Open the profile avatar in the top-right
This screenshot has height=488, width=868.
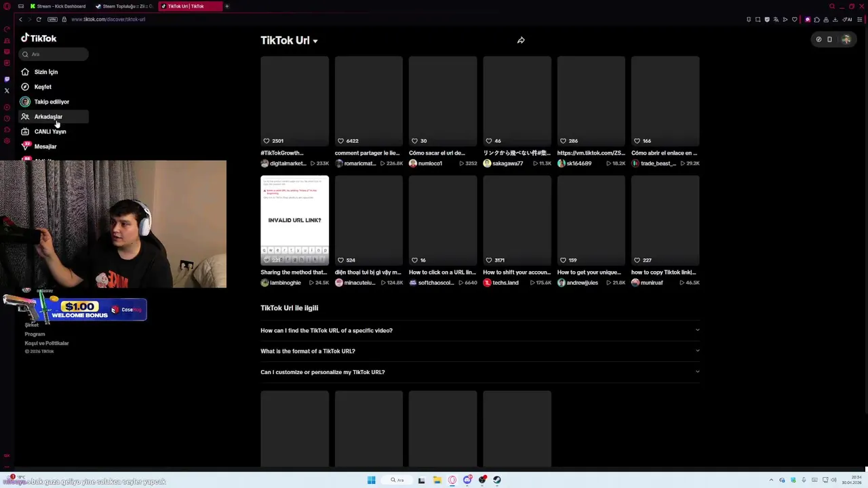pos(846,39)
